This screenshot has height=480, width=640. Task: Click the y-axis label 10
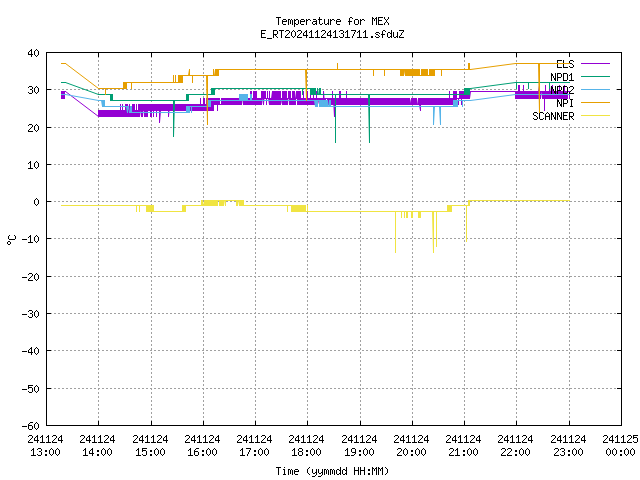pos(33,165)
